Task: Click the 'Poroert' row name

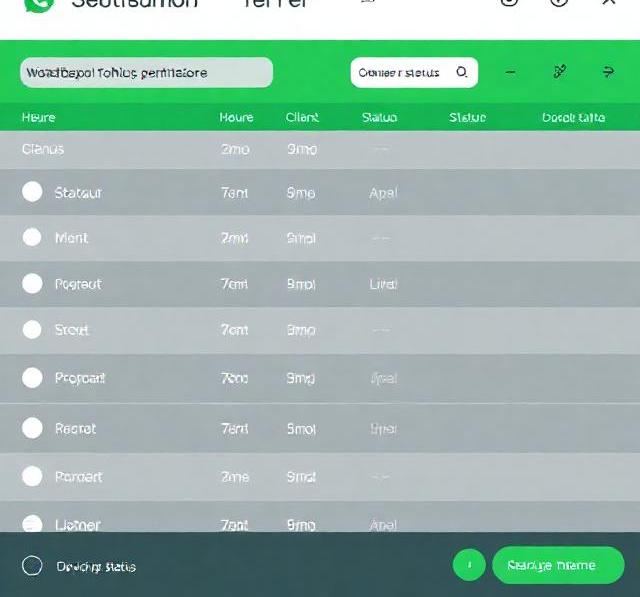Action: click(78, 477)
